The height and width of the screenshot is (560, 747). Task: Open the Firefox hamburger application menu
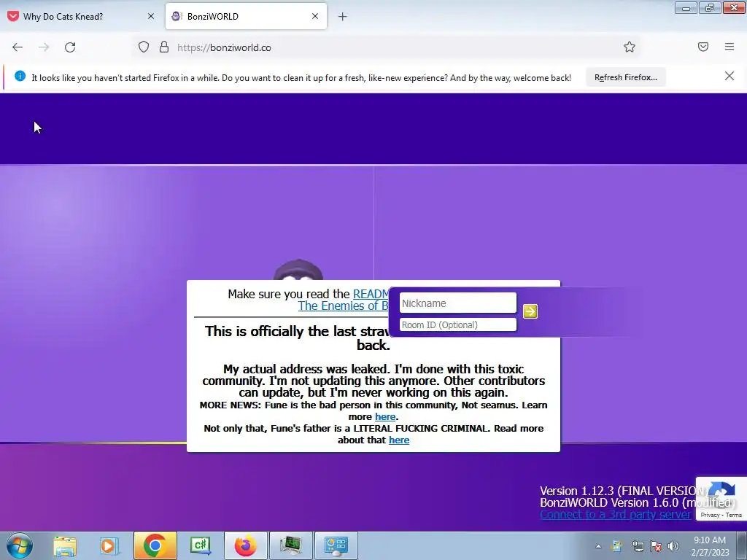tap(729, 47)
